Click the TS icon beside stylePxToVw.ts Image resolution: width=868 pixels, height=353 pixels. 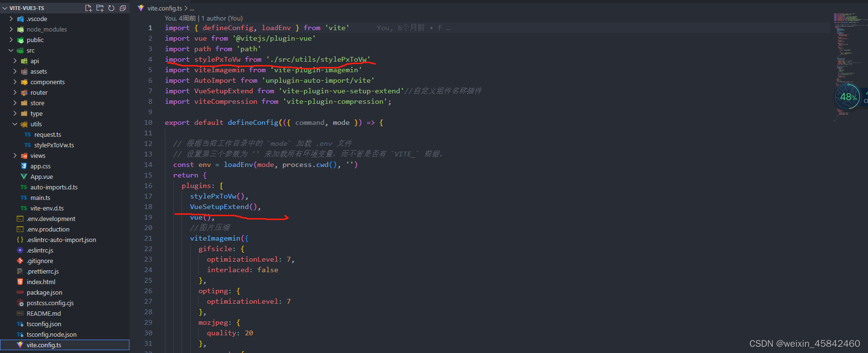28,145
